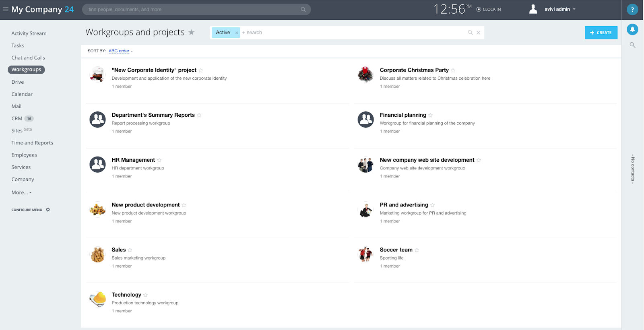Click the Clock In button

pyautogui.click(x=489, y=9)
